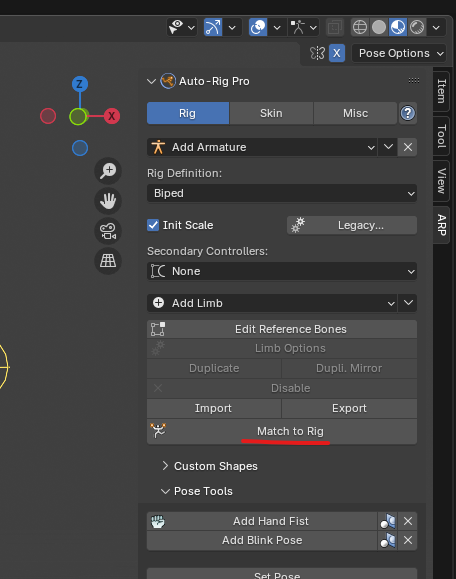Image resolution: width=456 pixels, height=579 pixels.
Task: Open the Add Limb dropdown
Action: [x=272, y=303]
